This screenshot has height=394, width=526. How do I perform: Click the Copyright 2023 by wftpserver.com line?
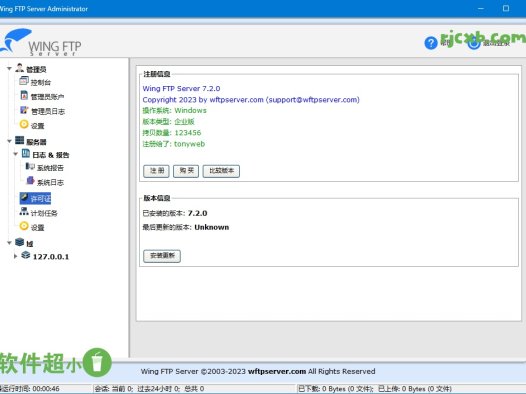point(251,100)
